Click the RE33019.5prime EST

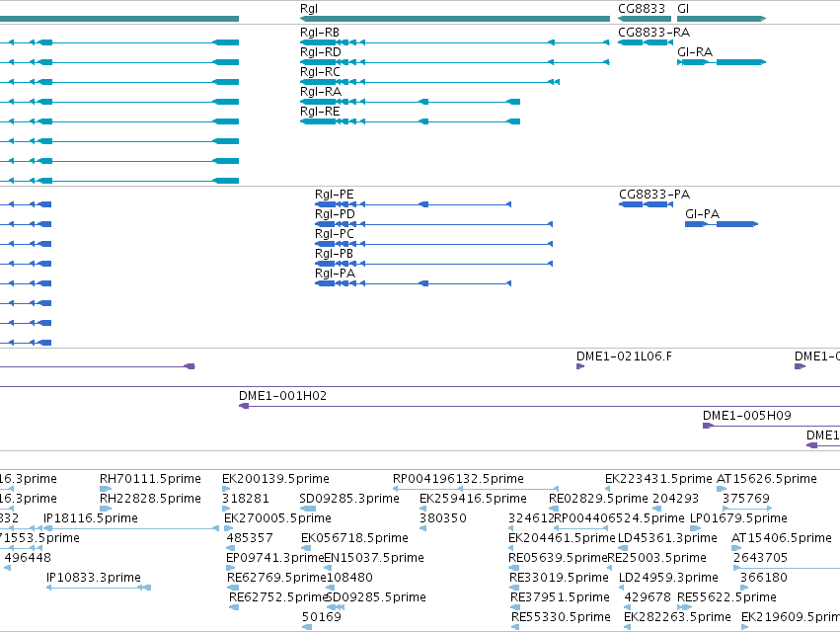514,588
